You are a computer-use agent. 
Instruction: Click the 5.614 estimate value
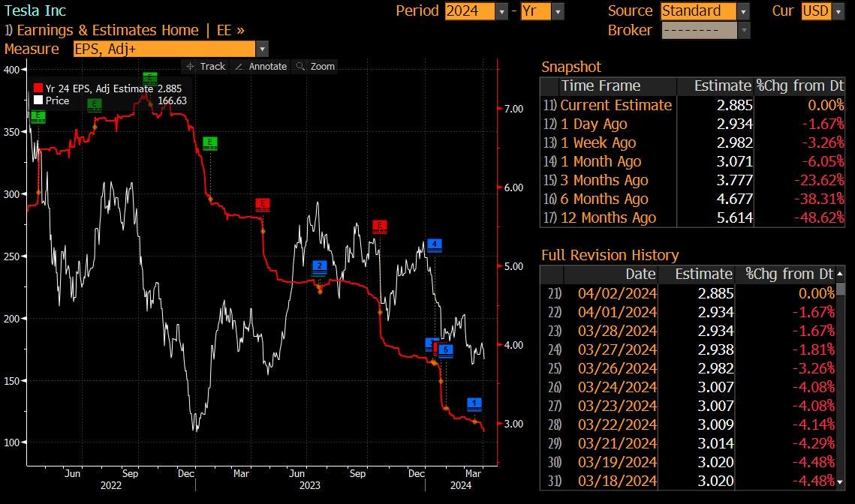734,217
